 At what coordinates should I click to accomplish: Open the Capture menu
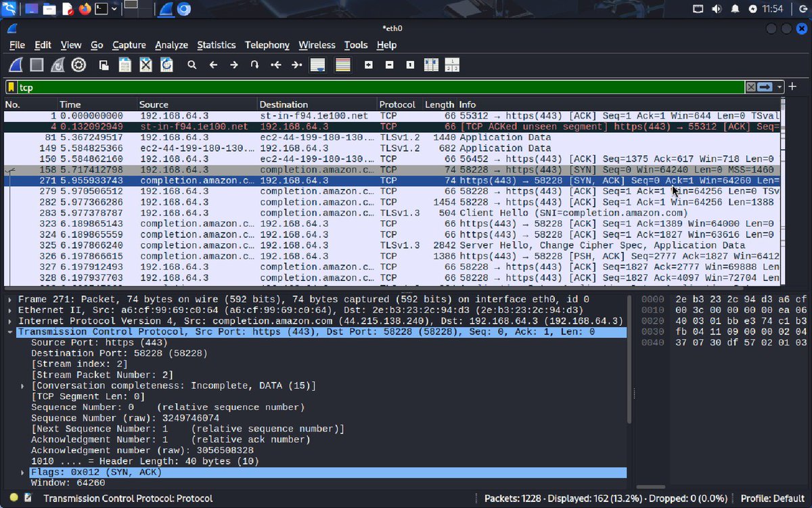(129, 45)
